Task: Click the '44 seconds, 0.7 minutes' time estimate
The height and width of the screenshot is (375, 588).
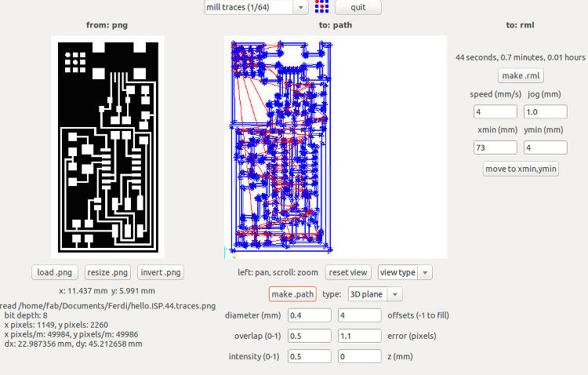Action: pyautogui.click(x=521, y=57)
